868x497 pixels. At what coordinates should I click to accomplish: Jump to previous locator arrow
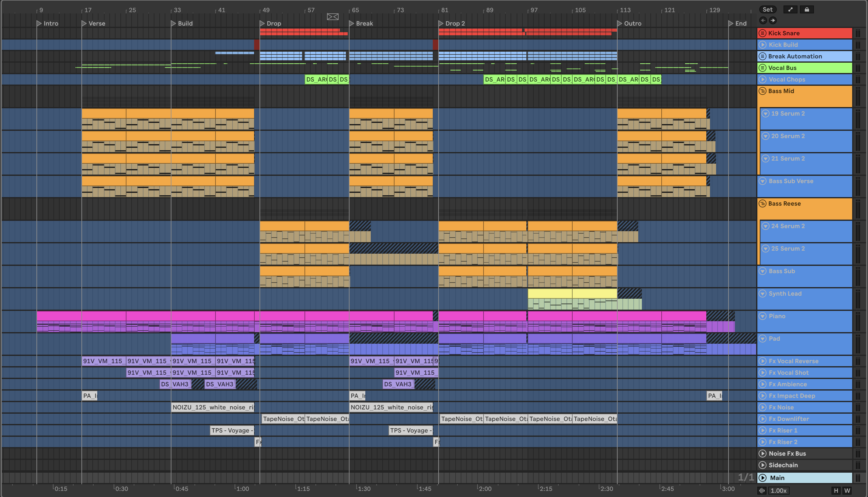click(x=763, y=20)
